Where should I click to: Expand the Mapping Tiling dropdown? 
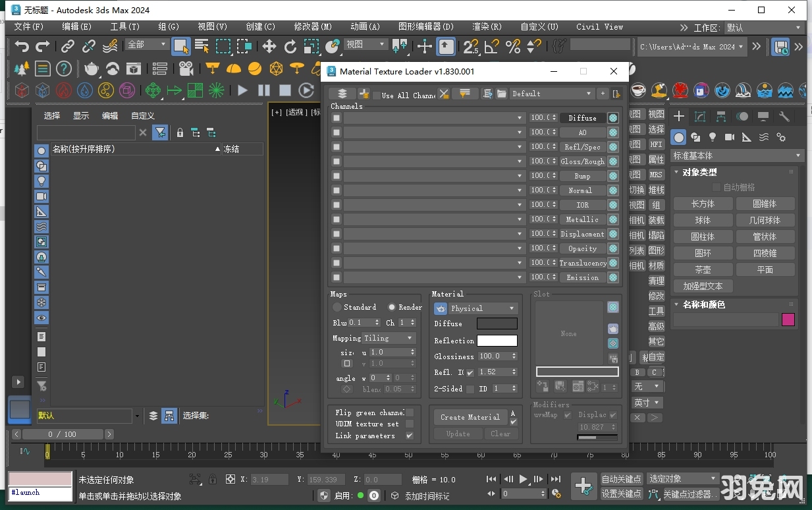click(x=389, y=338)
